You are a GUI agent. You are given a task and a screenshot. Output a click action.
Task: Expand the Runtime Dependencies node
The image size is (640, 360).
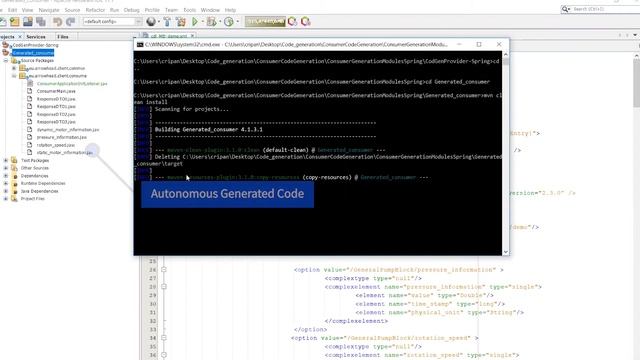6,184
